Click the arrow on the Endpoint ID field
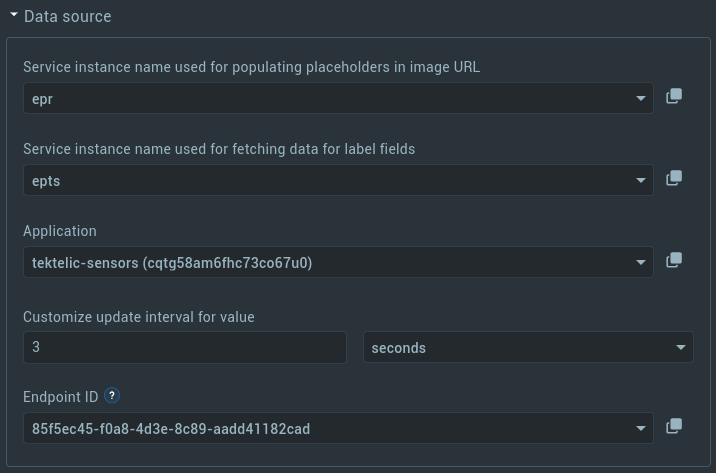This screenshot has width=716, height=473. tap(641, 429)
